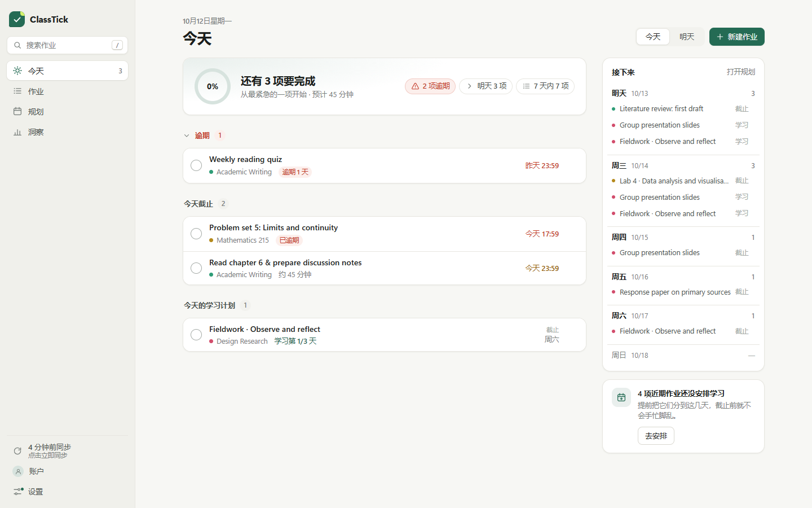
Task: Switch to the 明天 tab
Action: coord(687,37)
